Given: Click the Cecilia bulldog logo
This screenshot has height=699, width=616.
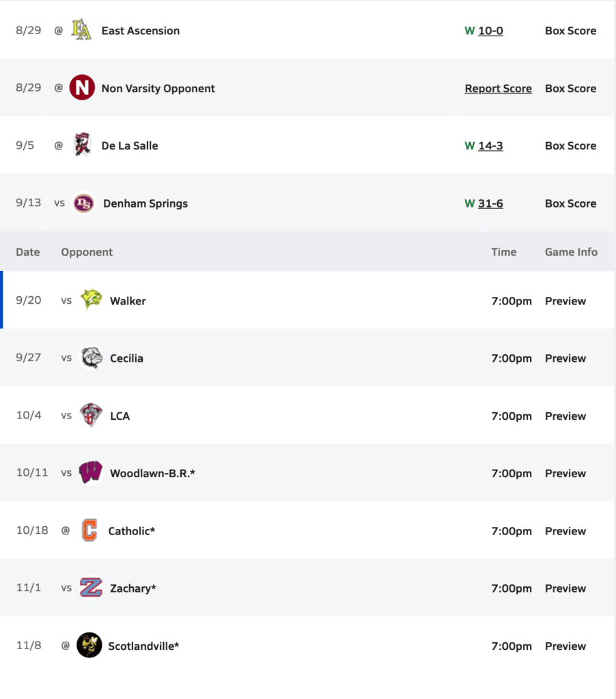Looking at the screenshot, I should coord(91,358).
